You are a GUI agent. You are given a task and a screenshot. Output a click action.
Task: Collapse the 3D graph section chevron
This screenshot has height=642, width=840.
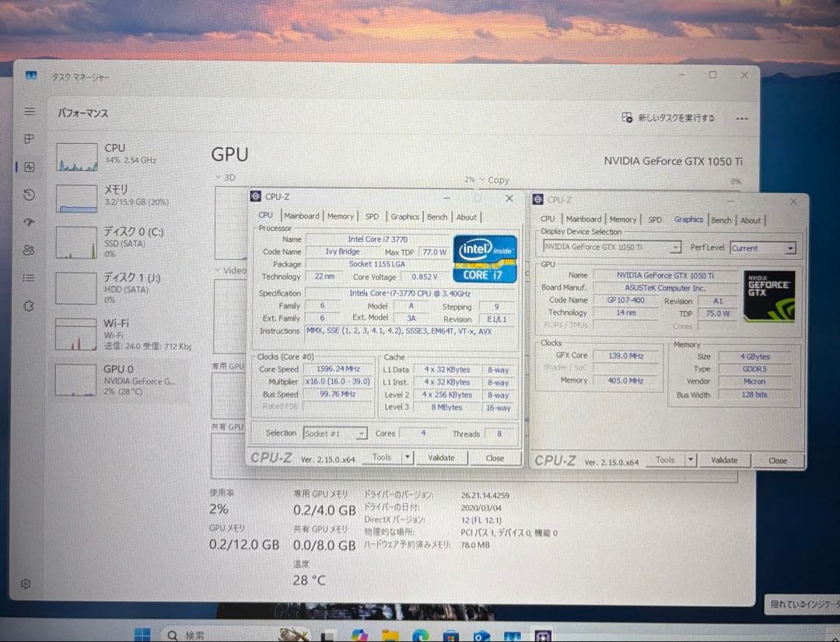(x=219, y=177)
